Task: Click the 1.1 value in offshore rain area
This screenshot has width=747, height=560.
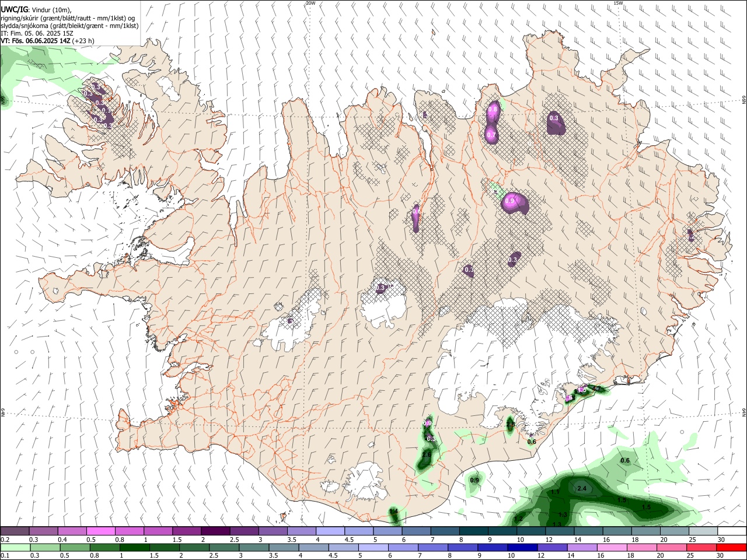Action: point(555,492)
